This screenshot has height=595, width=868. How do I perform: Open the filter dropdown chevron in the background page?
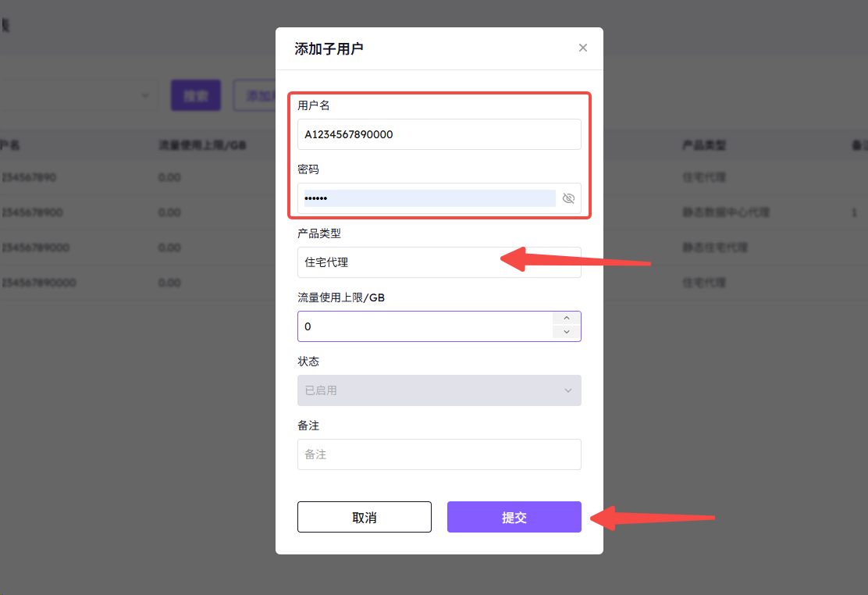[x=145, y=95]
